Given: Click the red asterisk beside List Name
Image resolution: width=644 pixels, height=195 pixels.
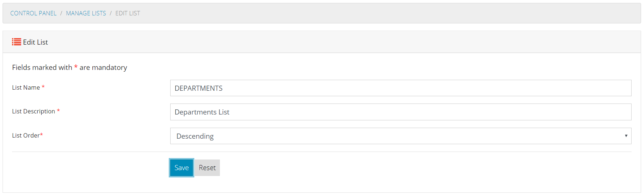Looking at the screenshot, I should point(43,87).
